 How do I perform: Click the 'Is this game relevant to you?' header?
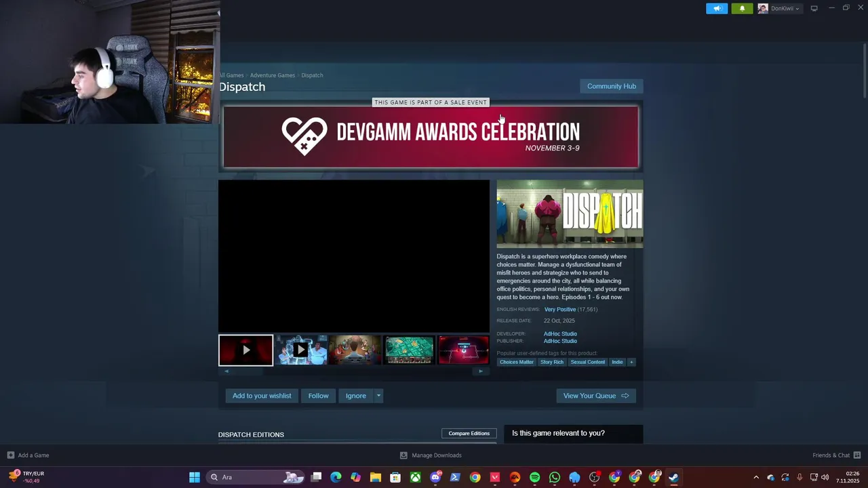[x=558, y=433]
